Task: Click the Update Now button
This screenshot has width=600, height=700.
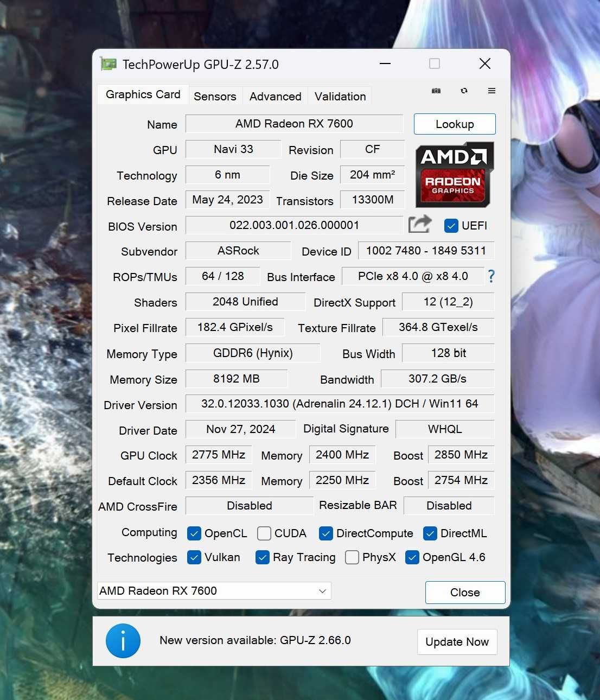Action: point(457,642)
